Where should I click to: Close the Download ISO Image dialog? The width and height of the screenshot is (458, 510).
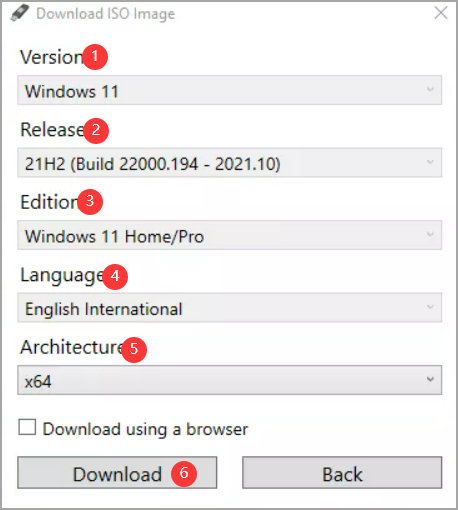(441, 13)
